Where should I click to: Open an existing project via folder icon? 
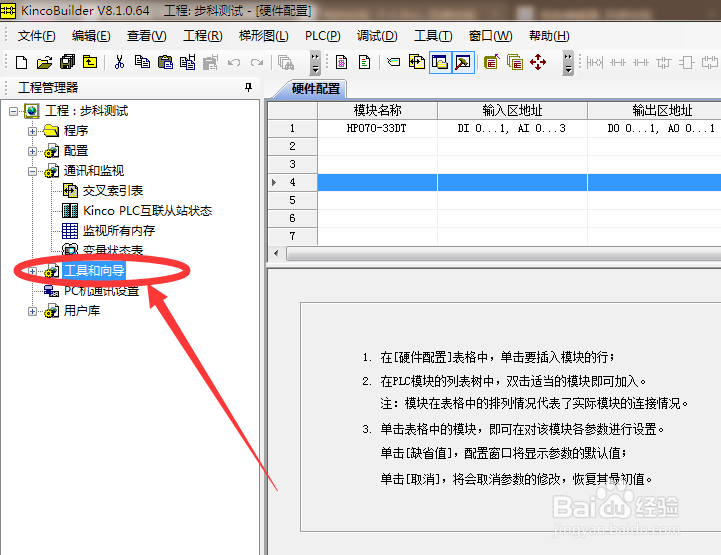click(x=45, y=62)
